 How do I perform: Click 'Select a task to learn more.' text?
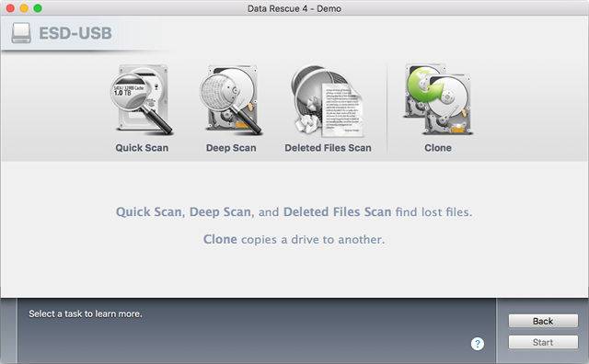(86, 313)
